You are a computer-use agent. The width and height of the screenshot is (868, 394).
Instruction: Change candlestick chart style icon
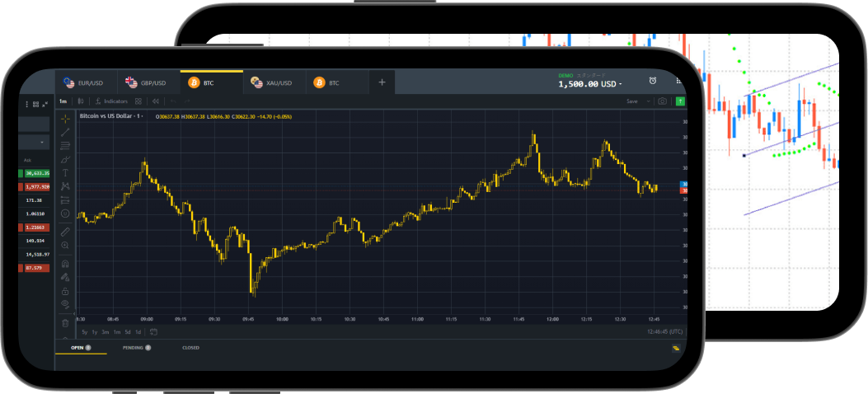pyautogui.click(x=81, y=101)
